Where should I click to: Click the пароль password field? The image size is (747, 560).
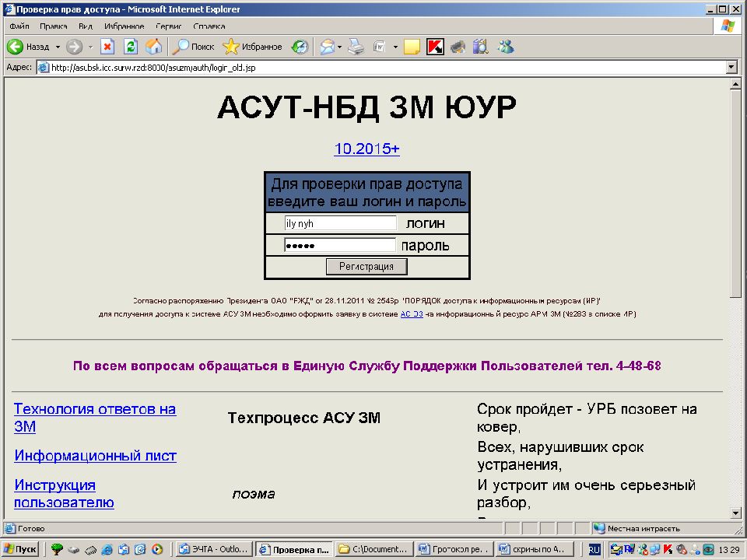(340, 245)
